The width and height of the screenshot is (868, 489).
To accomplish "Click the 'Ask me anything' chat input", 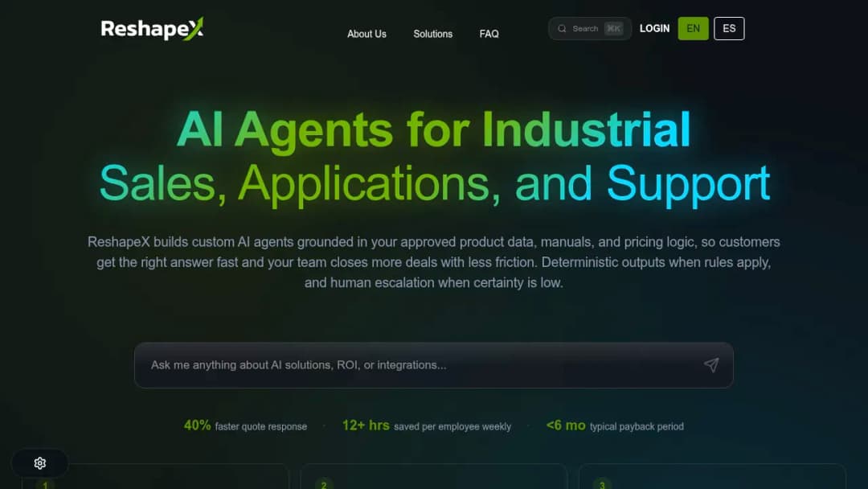I will [433, 365].
